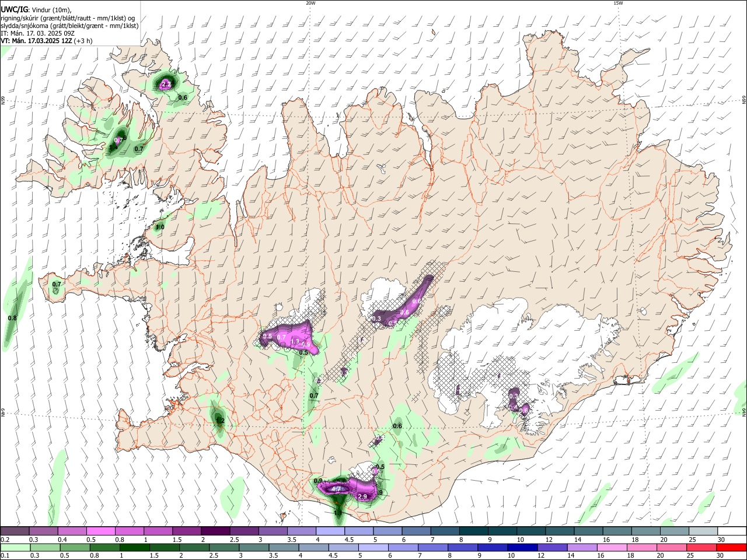The width and height of the screenshot is (747, 560).
Task: Click the 'rigning/skúrir' legend description line
Action: [68, 18]
